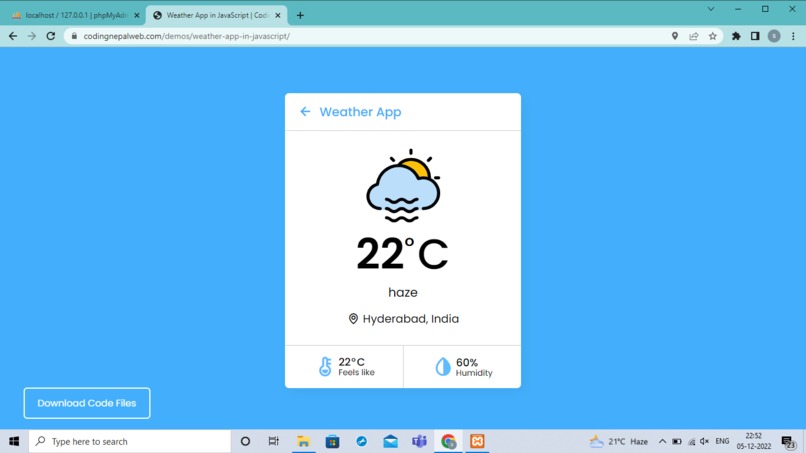Select the Weather App in JavaScript tab
Image resolution: width=806 pixels, height=453 pixels.
tap(216, 15)
